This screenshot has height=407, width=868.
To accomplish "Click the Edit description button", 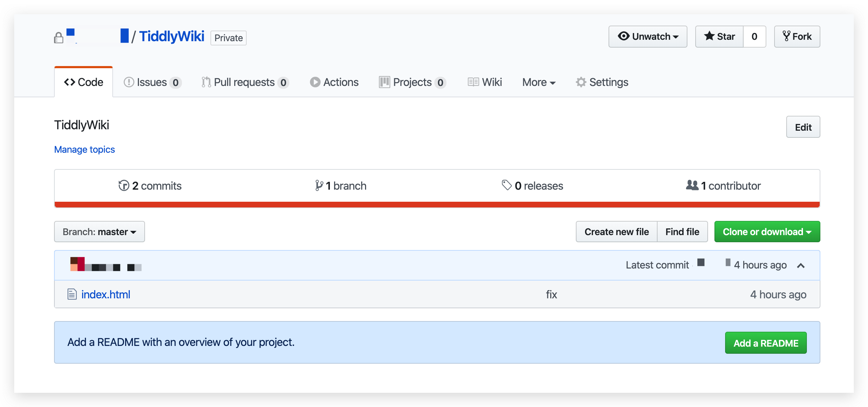I will pos(803,127).
